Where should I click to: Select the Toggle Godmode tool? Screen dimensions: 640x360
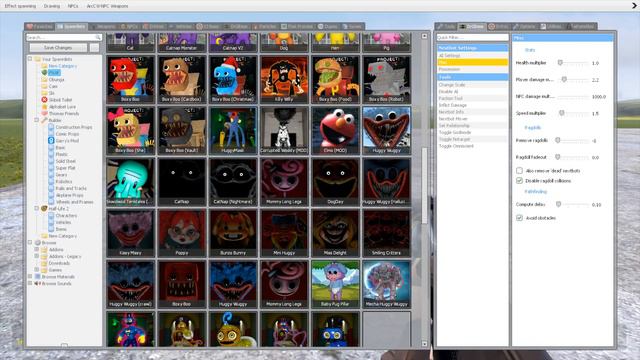[x=472, y=132]
